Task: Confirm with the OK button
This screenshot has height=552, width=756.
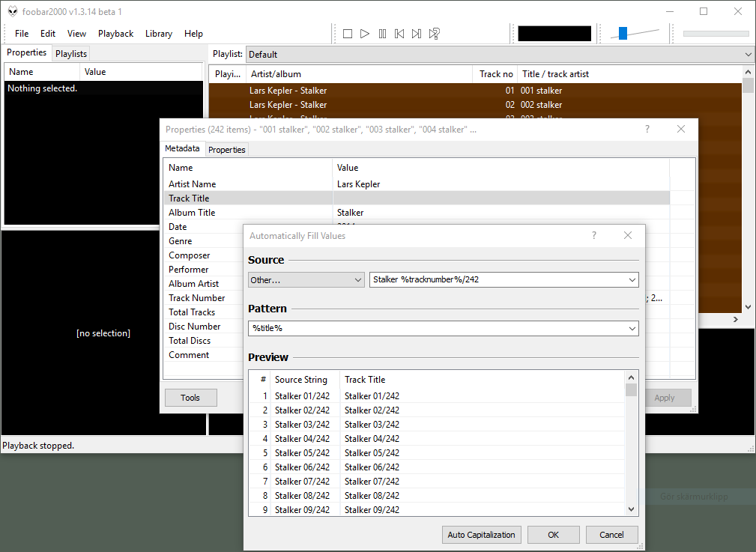Action: tap(553, 535)
